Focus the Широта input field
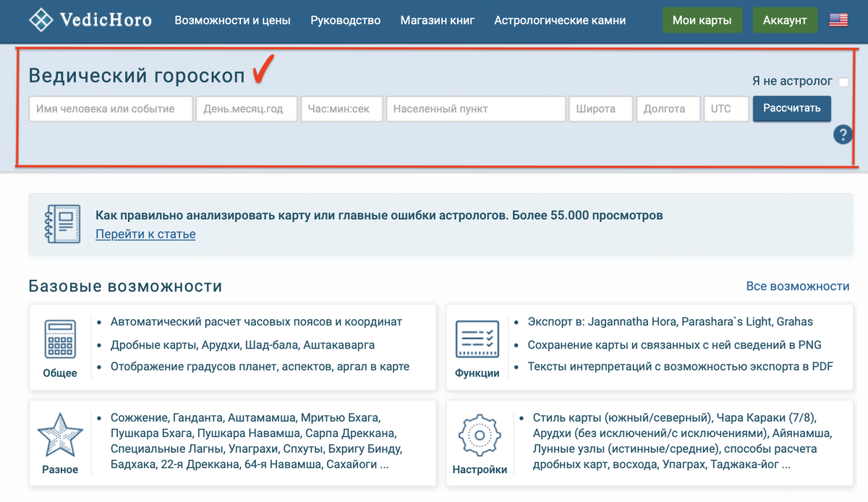Viewport: 868px width, 502px height. pyautogui.click(x=601, y=109)
